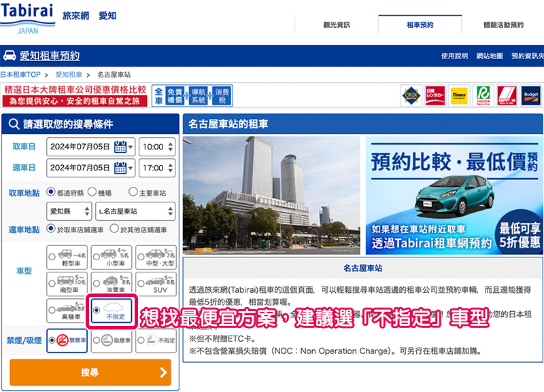
Task: Click the 旅來網 site name
Action: (75, 16)
